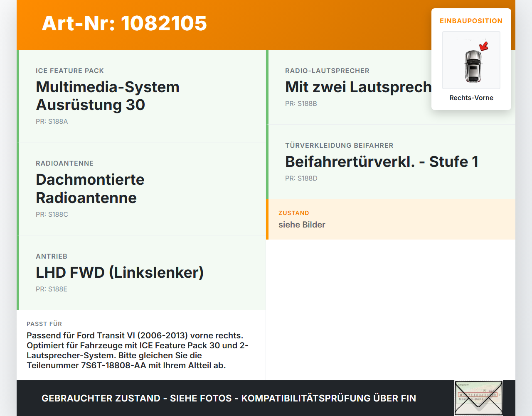Open the vehicle registration document thumbnail
The image size is (532, 416).
[478, 398]
